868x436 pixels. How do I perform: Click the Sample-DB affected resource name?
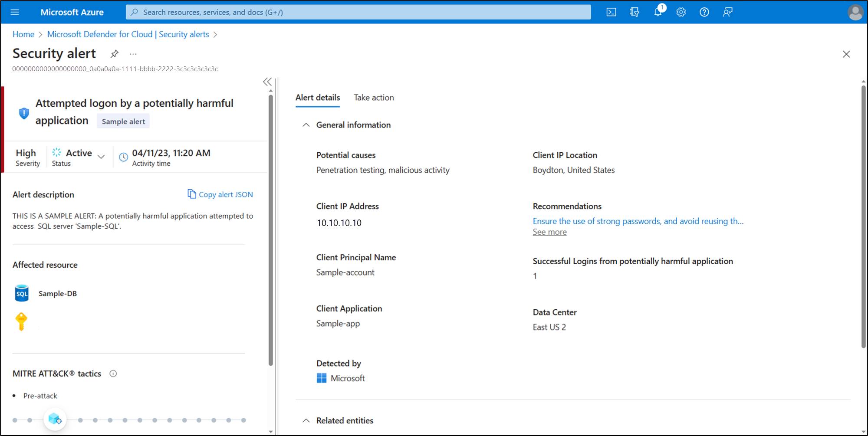pyautogui.click(x=58, y=294)
